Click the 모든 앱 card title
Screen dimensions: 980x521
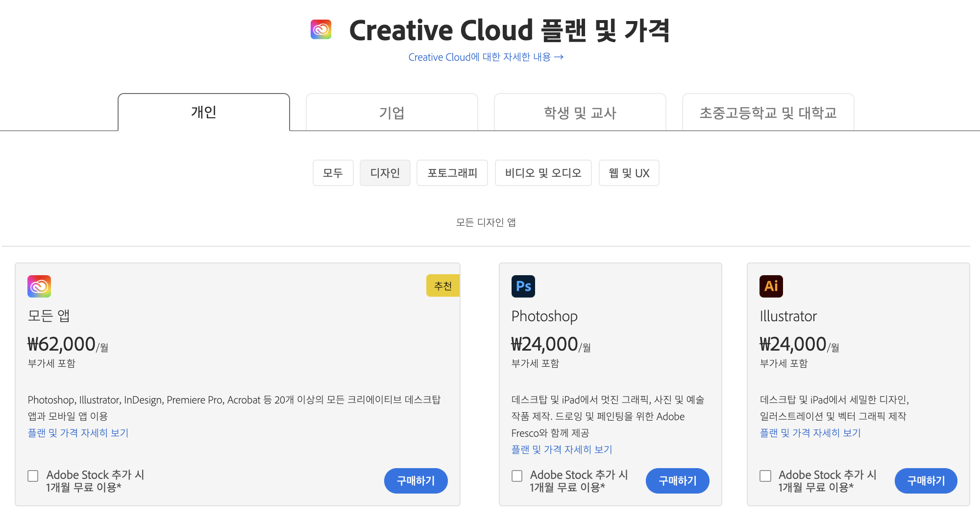pyautogui.click(x=49, y=316)
